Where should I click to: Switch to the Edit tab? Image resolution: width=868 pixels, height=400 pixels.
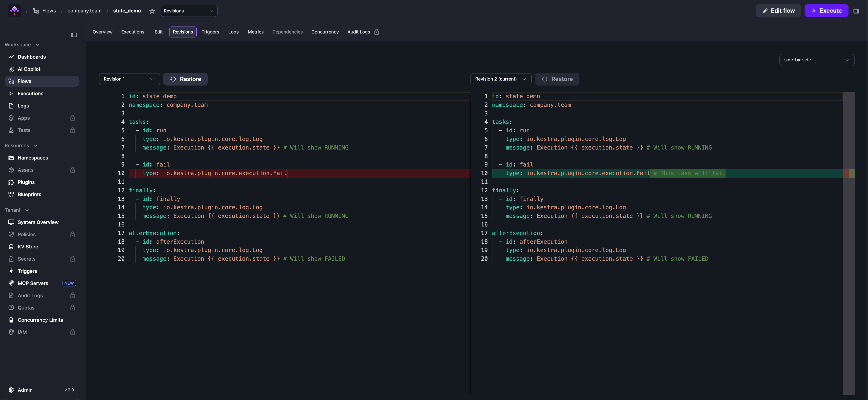pos(158,32)
